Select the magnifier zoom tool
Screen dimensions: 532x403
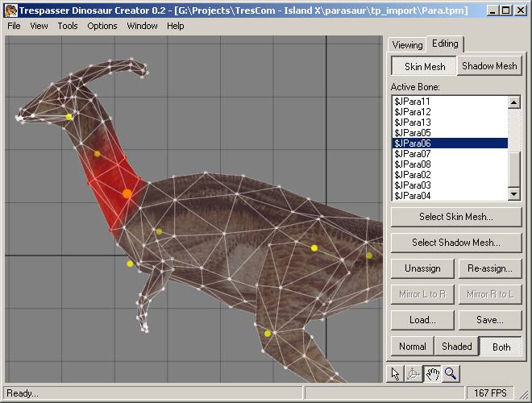[x=451, y=374]
